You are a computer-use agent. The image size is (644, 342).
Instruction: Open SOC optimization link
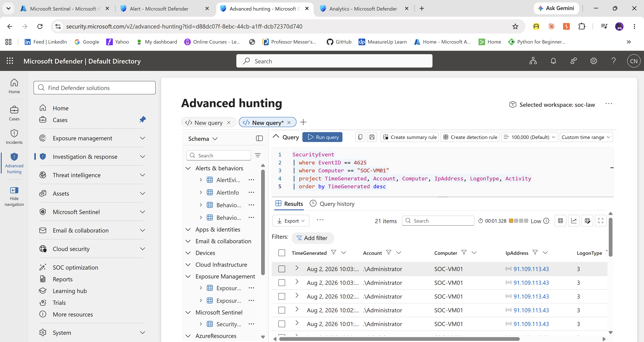click(x=75, y=267)
